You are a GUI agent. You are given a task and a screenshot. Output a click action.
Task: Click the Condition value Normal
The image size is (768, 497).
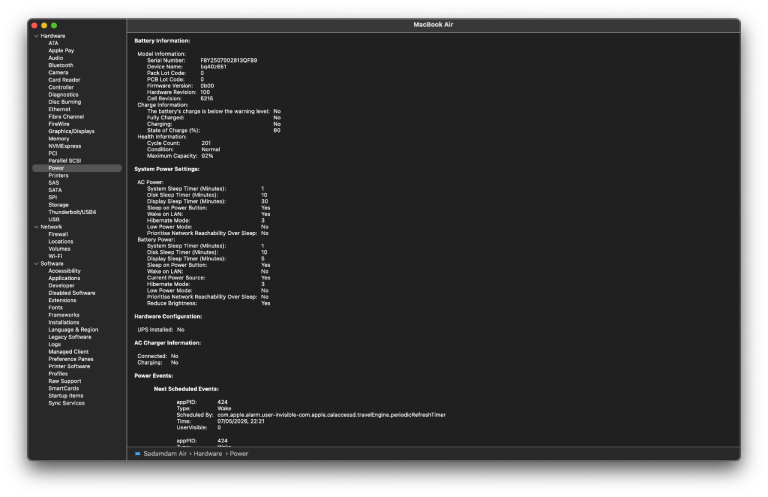[211, 149]
